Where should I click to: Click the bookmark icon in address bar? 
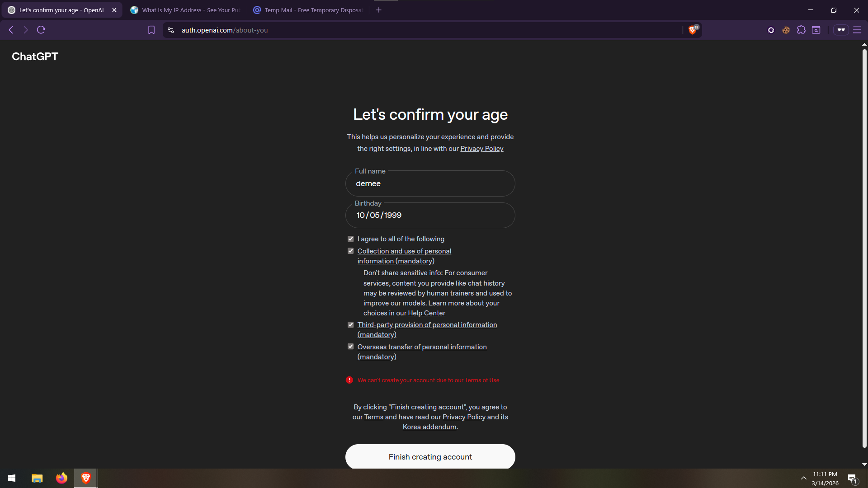pos(151,30)
